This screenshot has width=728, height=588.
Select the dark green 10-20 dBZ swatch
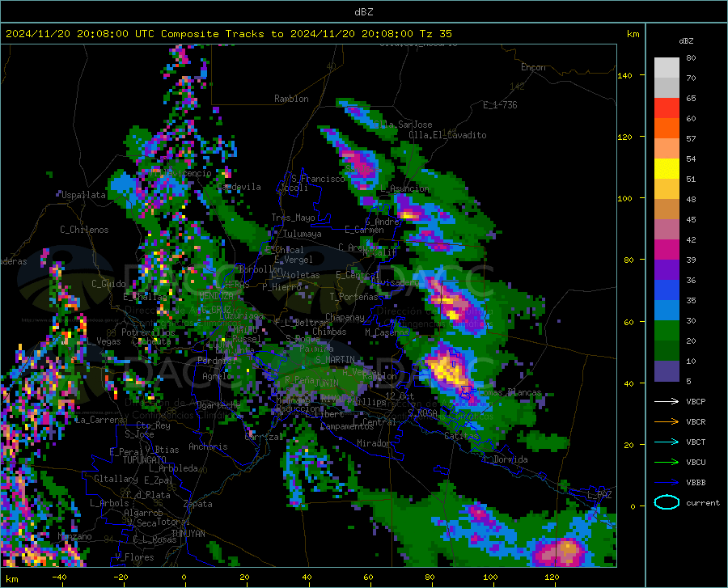(667, 351)
